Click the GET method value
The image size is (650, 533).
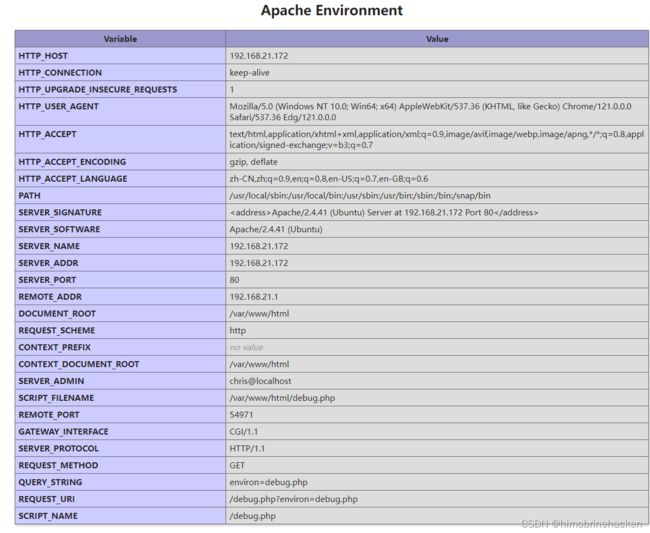pos(237,465)
